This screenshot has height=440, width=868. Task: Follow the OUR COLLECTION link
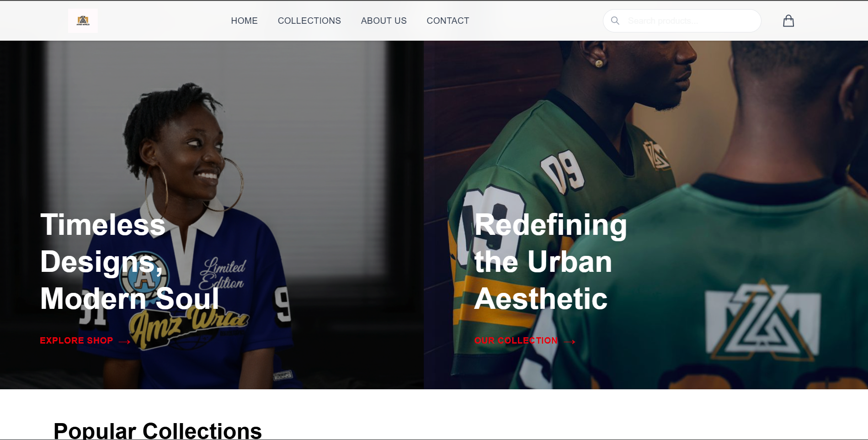516,340
